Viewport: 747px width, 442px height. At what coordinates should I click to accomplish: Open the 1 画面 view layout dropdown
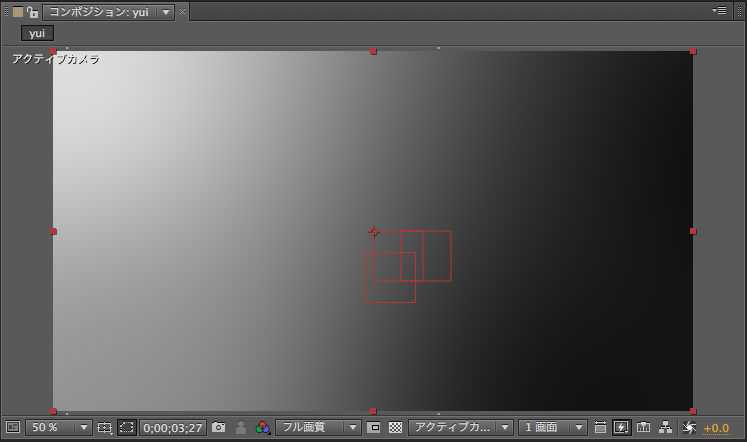click(x=553, y=427)
